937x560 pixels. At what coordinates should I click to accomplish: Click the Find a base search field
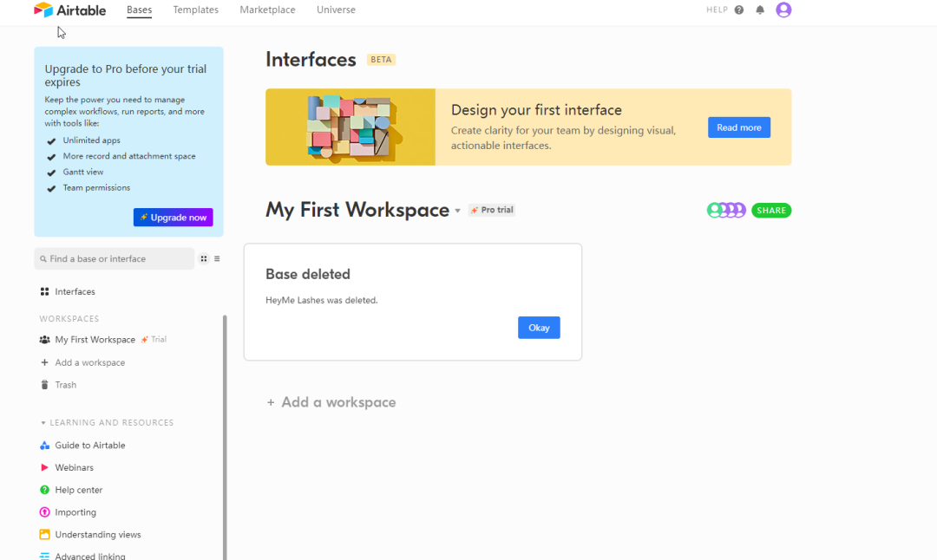click(115, 258)
